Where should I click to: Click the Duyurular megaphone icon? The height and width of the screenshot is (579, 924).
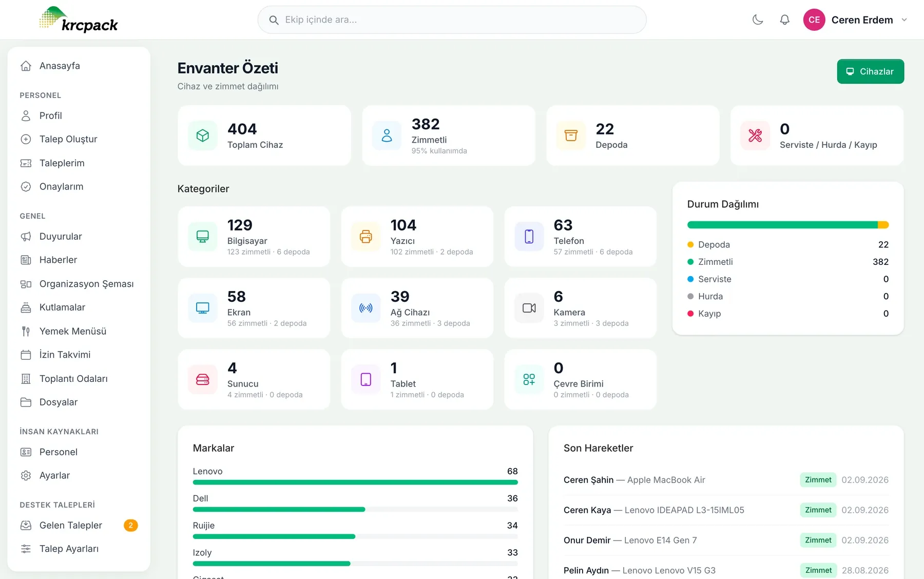click(x=26, y=237)
